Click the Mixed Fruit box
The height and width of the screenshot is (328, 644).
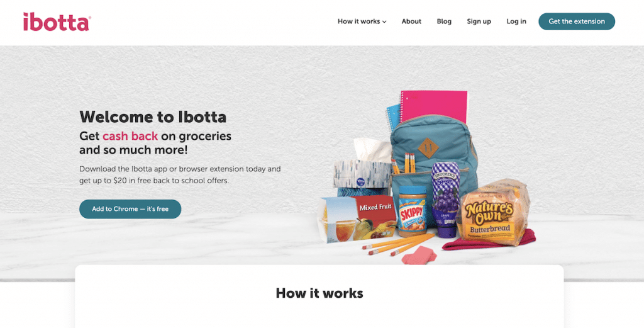[x=357, y=219]
